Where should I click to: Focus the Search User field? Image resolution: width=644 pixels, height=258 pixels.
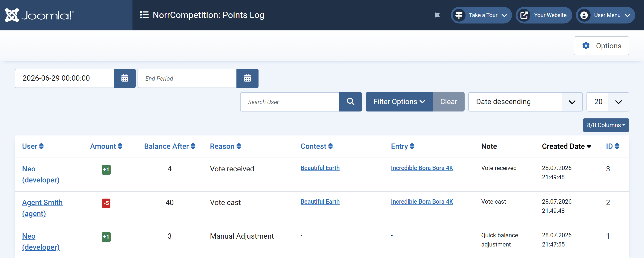click(290, 102)
